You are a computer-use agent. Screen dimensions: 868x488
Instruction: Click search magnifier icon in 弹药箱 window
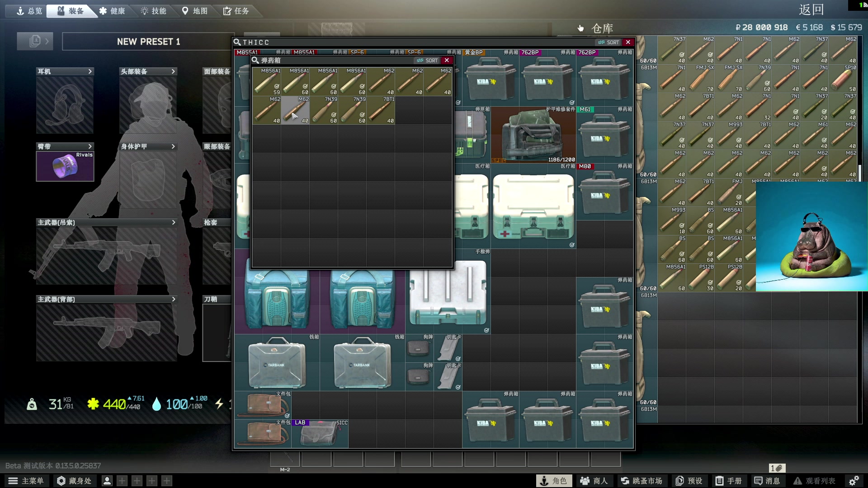coord(255,61)
